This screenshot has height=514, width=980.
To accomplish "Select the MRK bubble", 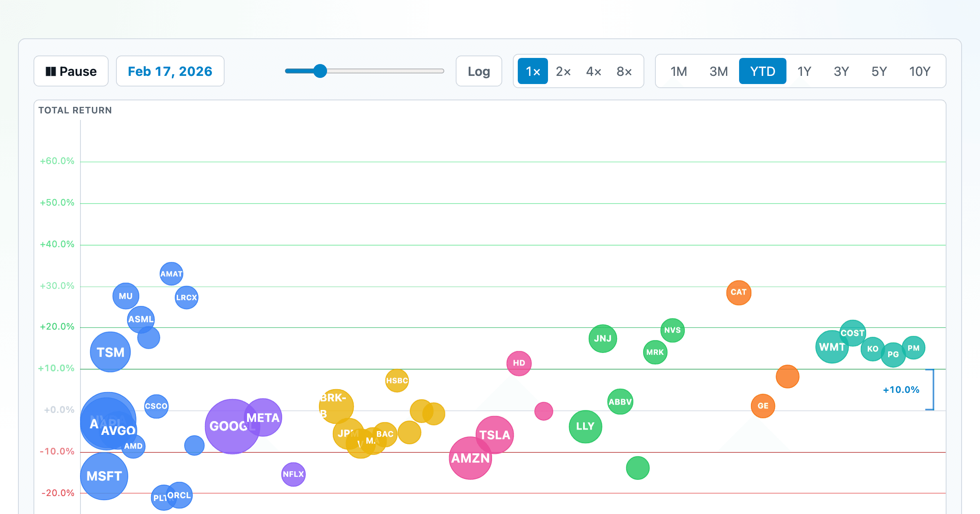I will (x=655, y=352).
